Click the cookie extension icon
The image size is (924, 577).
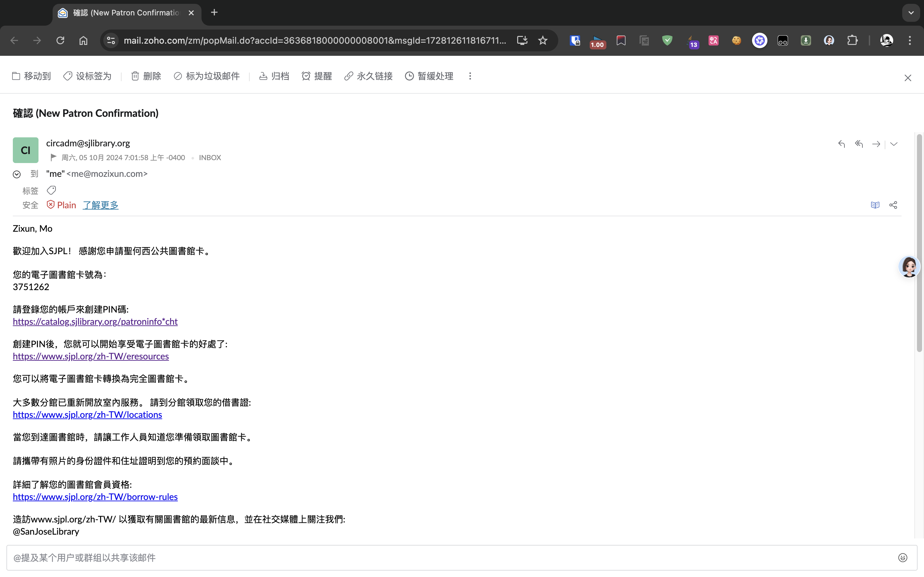736,40
